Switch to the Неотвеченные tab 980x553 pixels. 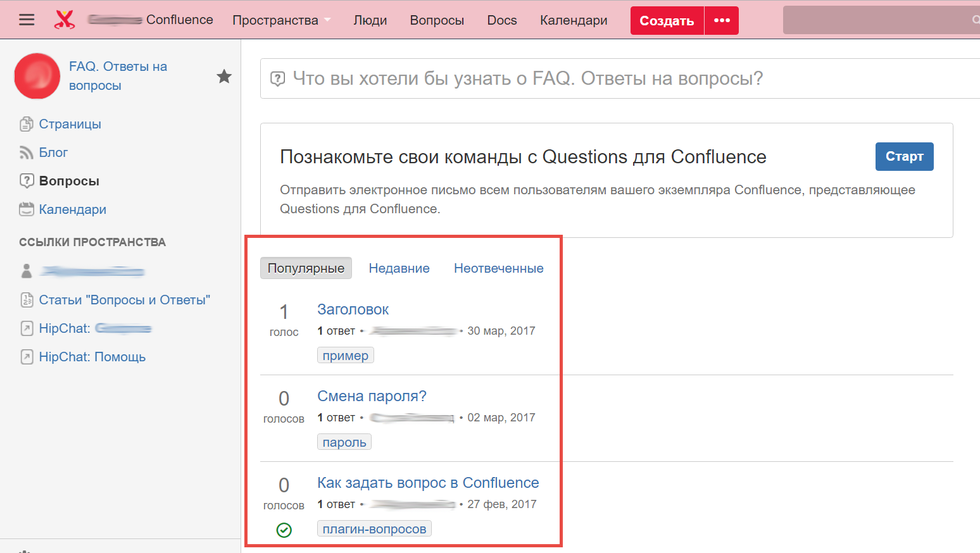click(x=499, y=268)
